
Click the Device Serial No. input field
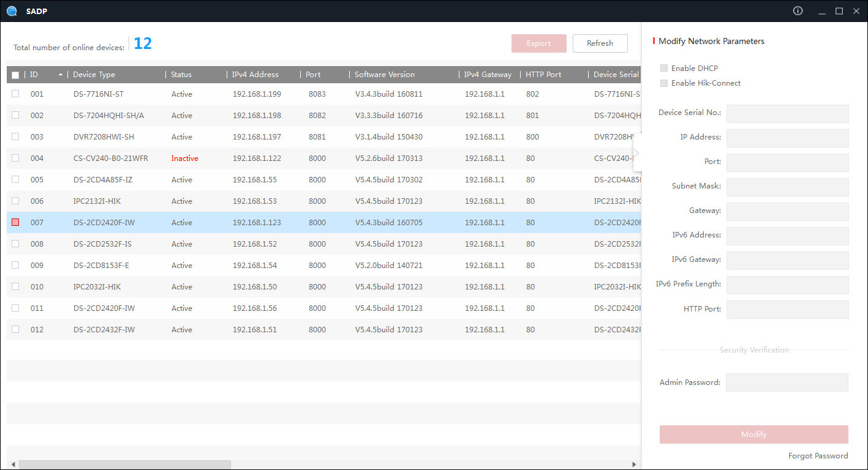(788, 114)
